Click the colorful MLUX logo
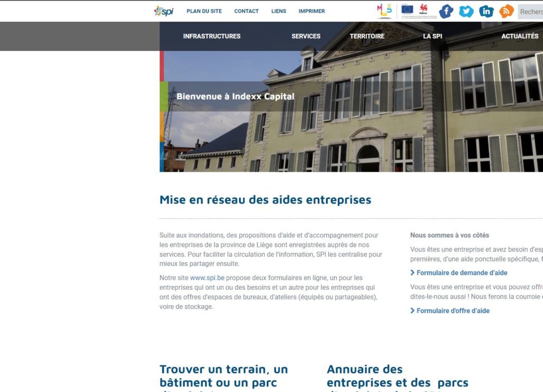Screen dimensions: 543x392 384,10
